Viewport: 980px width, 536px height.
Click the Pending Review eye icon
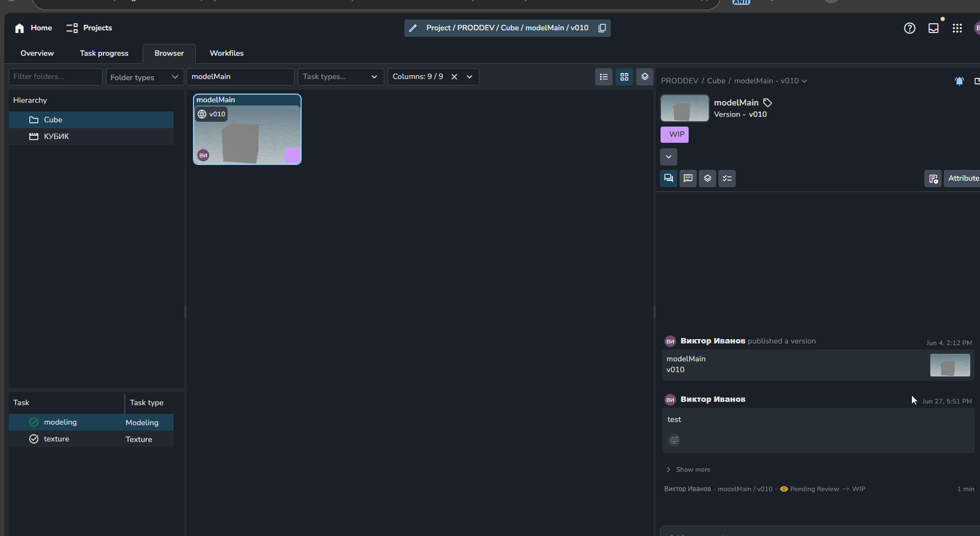click(x=784, y=489)
